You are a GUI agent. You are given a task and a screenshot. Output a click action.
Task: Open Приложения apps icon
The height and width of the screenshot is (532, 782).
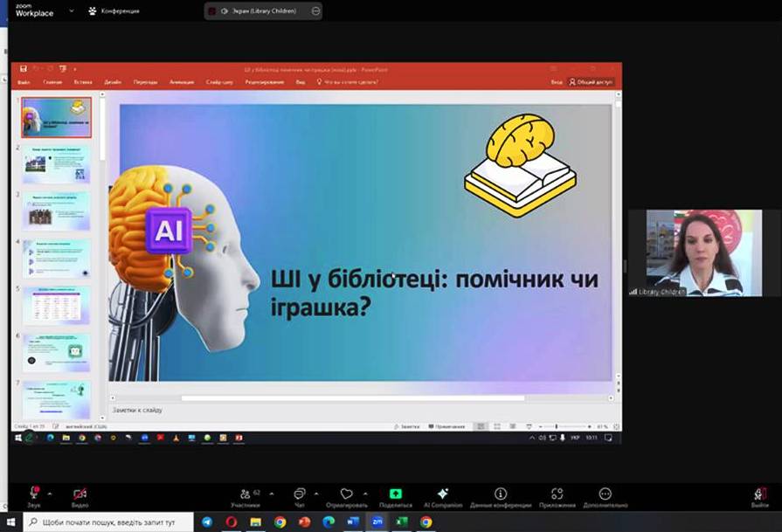557,494
